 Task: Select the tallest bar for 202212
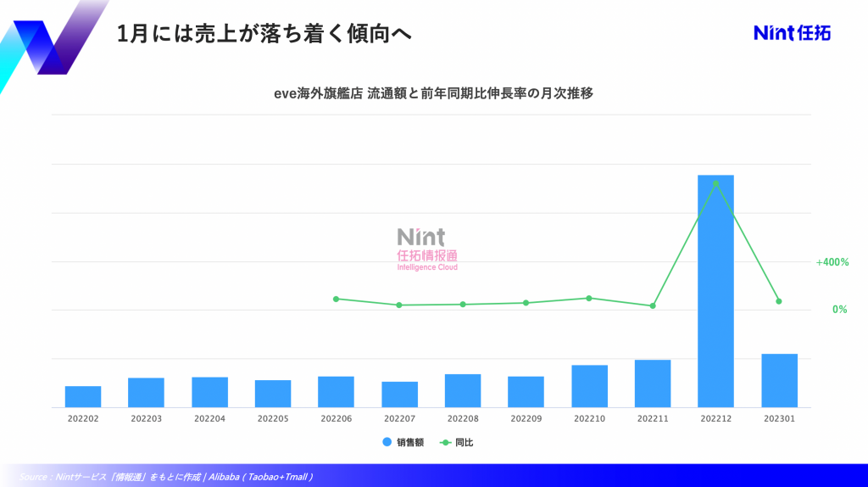click(715, 290)
